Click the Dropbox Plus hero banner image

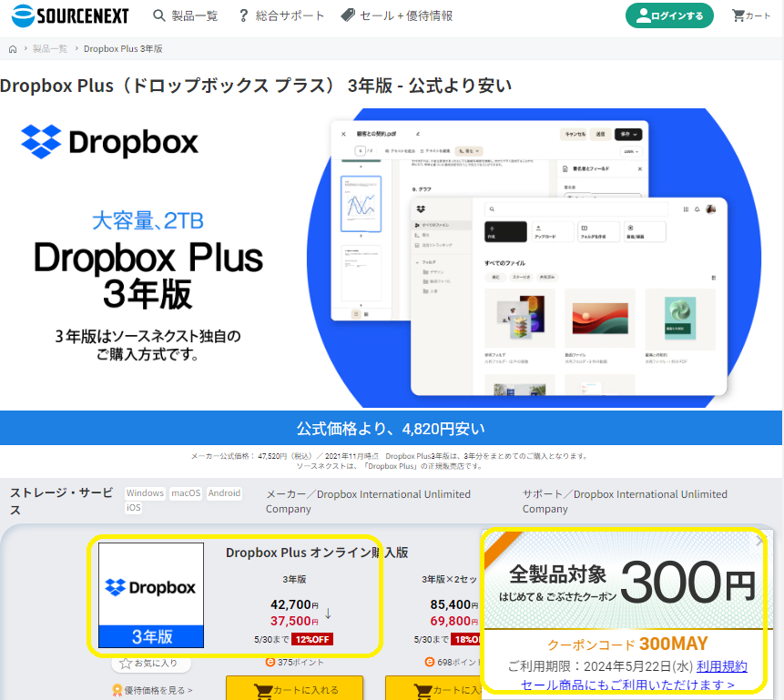391,258
